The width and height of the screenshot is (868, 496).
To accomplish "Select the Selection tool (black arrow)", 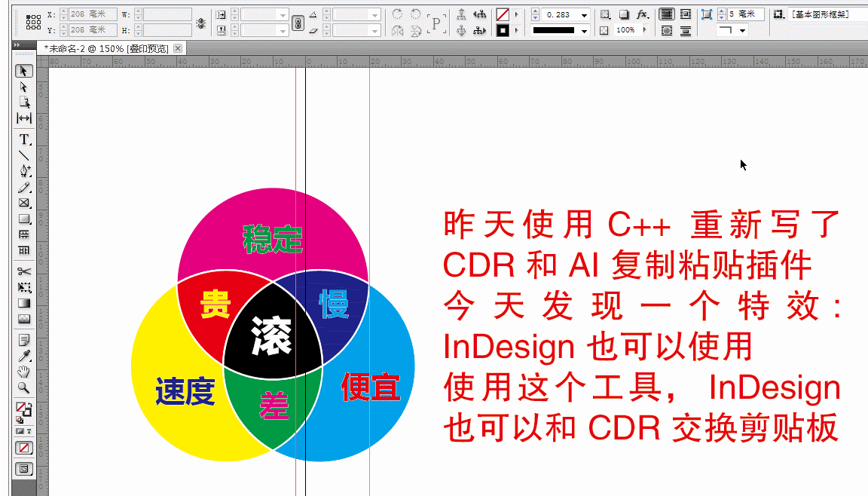I will click(x=23, y=71).
